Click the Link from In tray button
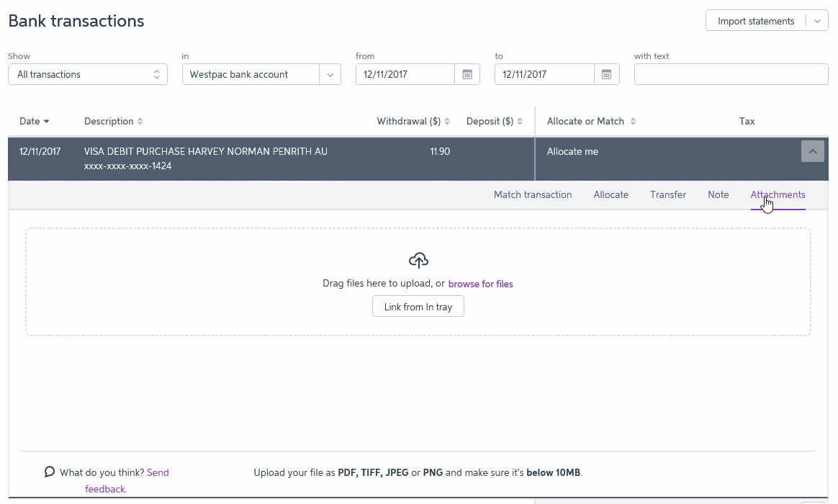This screenshot has width=838, height=504. click(418, 307)
